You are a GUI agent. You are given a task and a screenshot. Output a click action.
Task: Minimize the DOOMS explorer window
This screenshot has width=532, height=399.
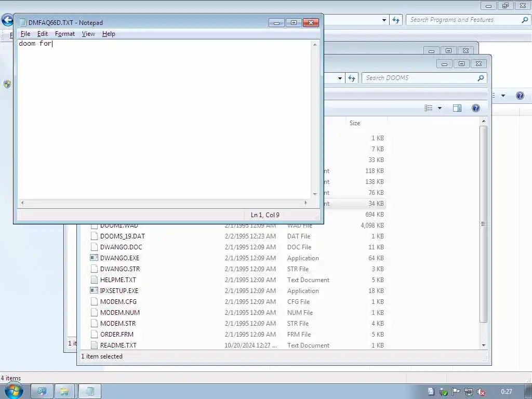point(445,63)
